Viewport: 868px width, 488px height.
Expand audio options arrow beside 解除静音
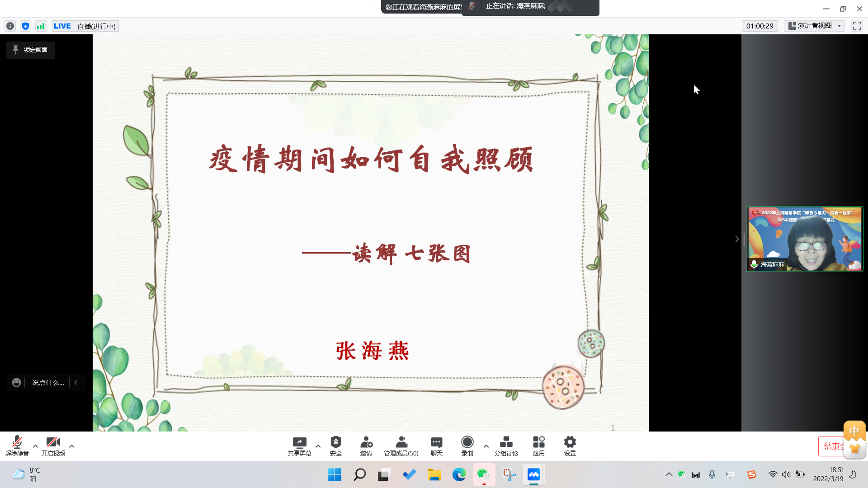[35, 446]
